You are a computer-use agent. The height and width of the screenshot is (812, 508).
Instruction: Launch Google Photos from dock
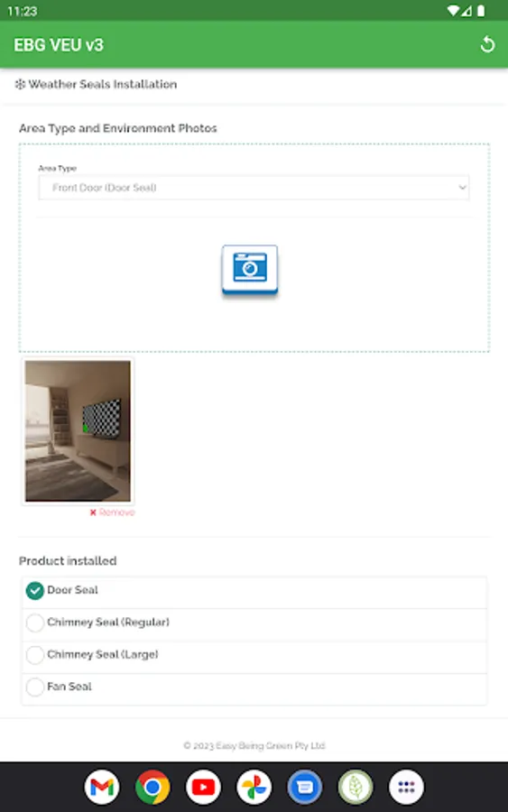254,787
